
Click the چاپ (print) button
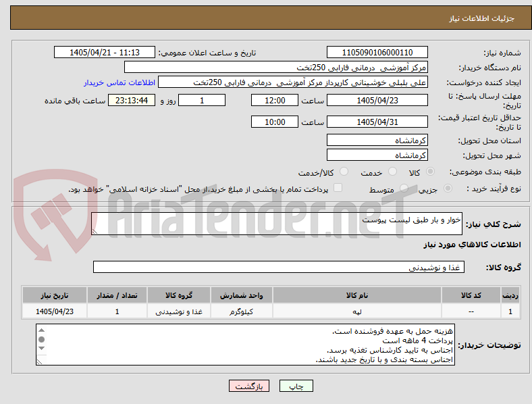click(x=296, y=386)
